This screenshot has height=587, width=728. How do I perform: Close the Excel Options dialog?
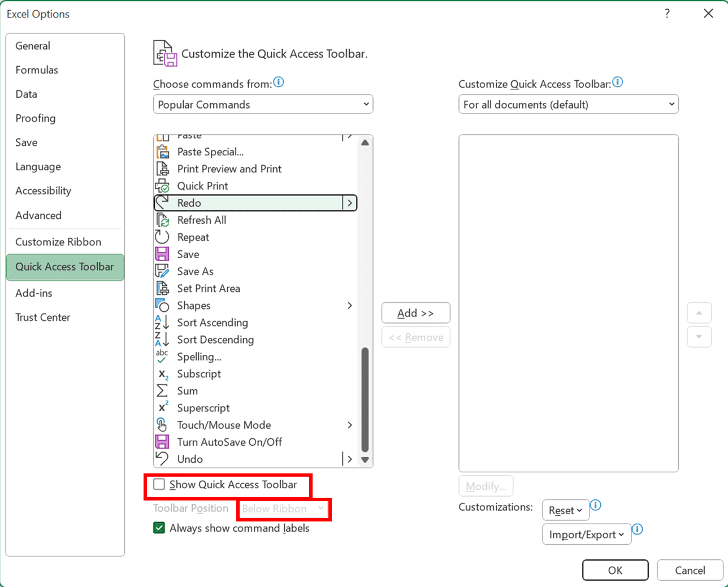(708, 14)
